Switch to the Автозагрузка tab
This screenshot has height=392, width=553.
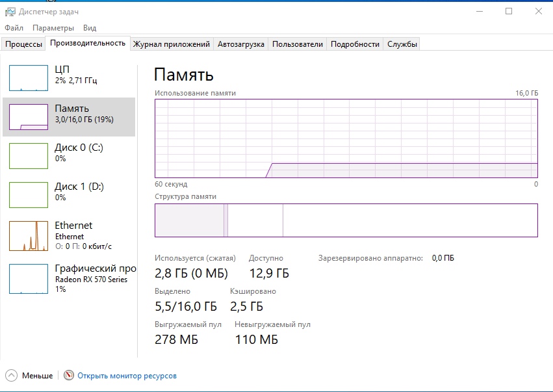(241, 44)
